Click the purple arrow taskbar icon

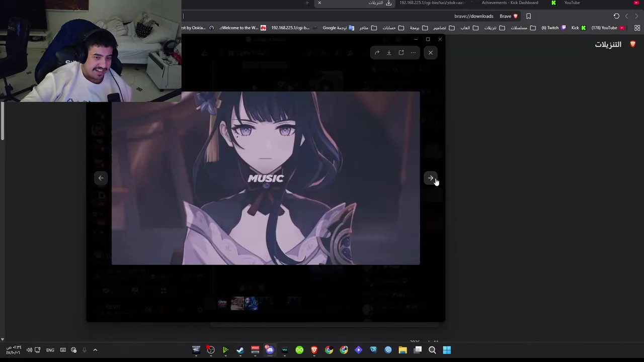pyautogui.click(x=358, y=350)
